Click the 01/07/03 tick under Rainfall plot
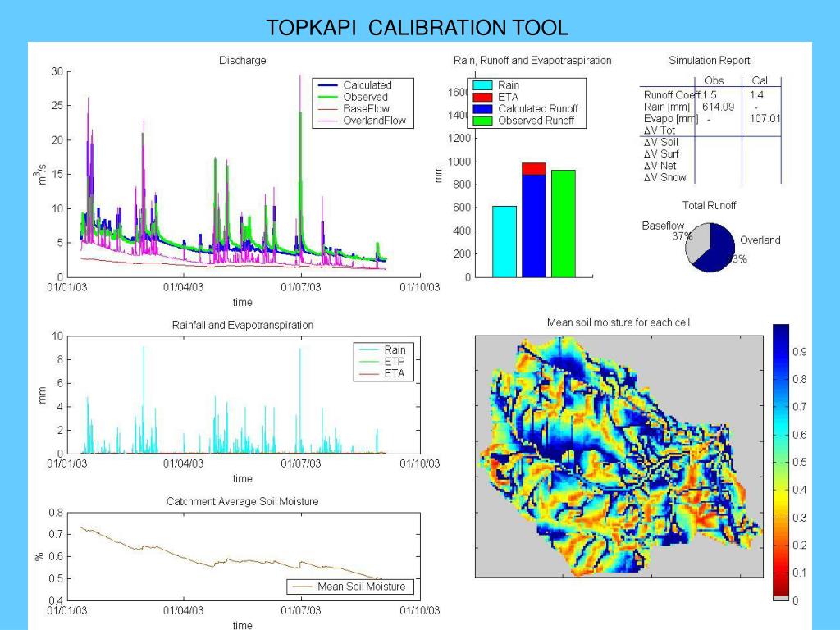The height and width of the screenshot is (630, 840). 300,463
